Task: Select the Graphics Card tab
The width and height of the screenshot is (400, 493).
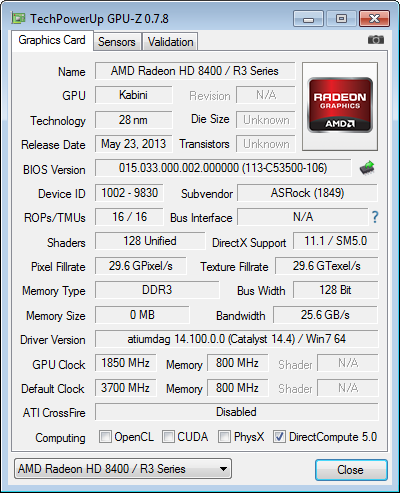Action: [52, 40]
